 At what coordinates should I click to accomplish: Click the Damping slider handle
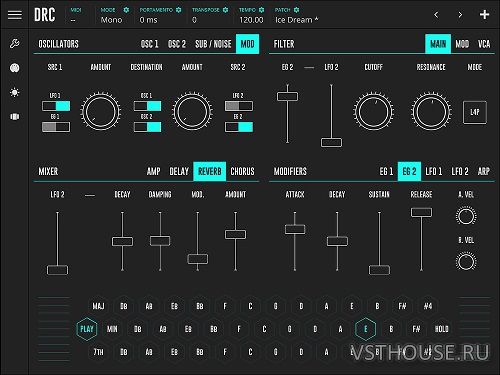[160, 241]
